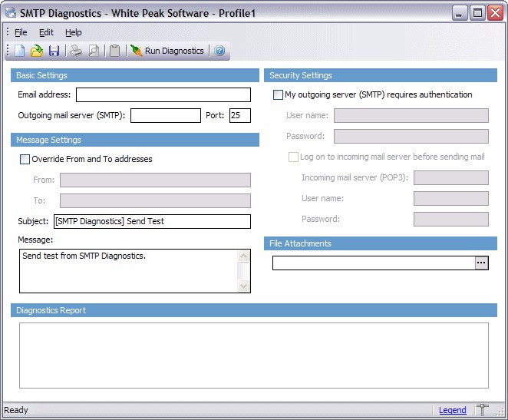Click the toolbar drag grip handle
This screenshot has height=420, width=508.
point(8,51)
